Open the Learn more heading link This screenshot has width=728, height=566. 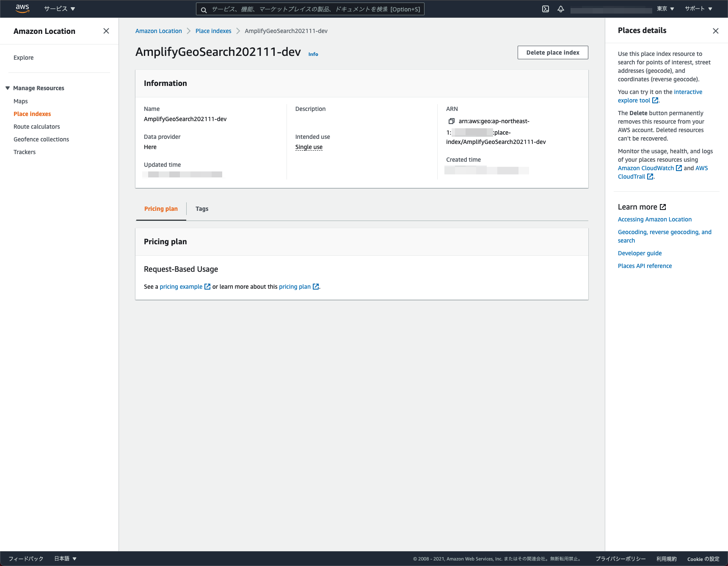click(x=642, y=207)
